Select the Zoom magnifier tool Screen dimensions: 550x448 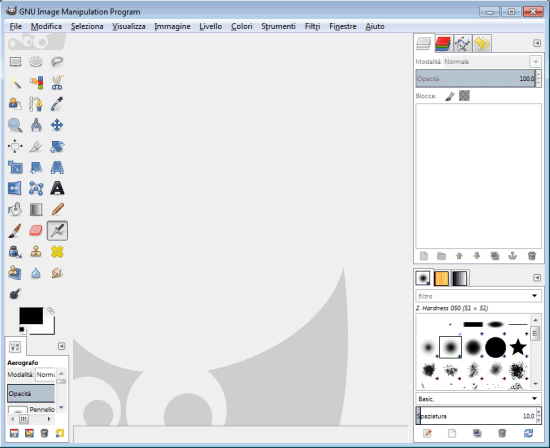click(15, 125)
